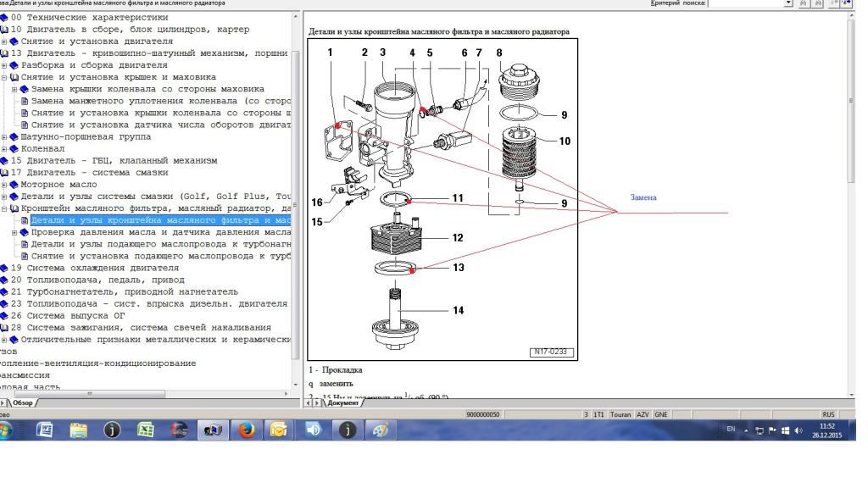Open search criteria dropdown arrow

pyautogui.click(x=788, y=3)
